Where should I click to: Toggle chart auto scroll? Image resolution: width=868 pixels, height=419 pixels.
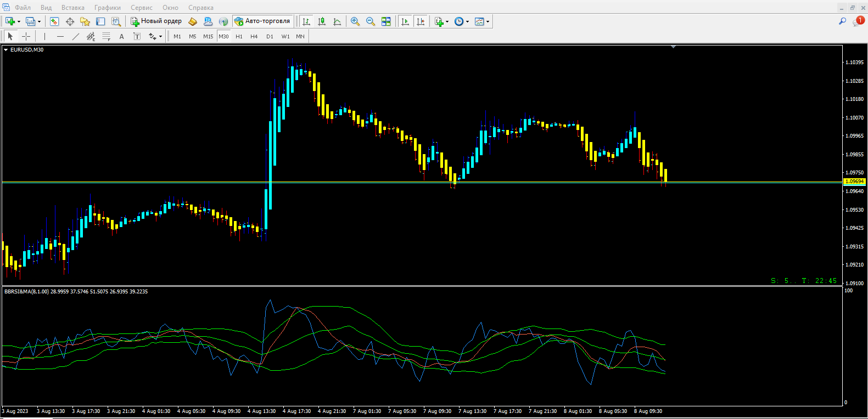coord(405,21)
